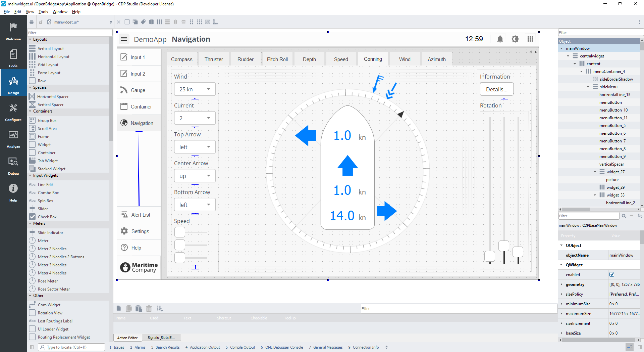This screenshot has width=644, height=352.
Task: Open the Compile Output pane
Action: point(243,347)
